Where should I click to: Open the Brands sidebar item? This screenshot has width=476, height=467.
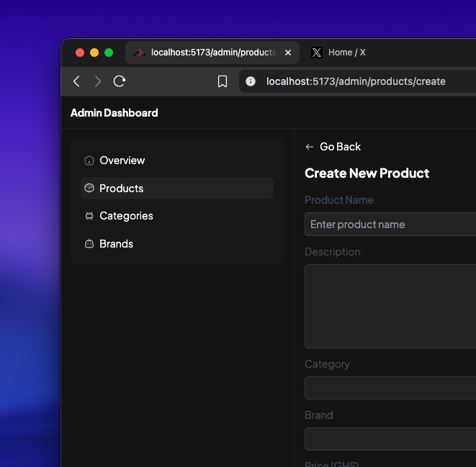pos(177,244)
